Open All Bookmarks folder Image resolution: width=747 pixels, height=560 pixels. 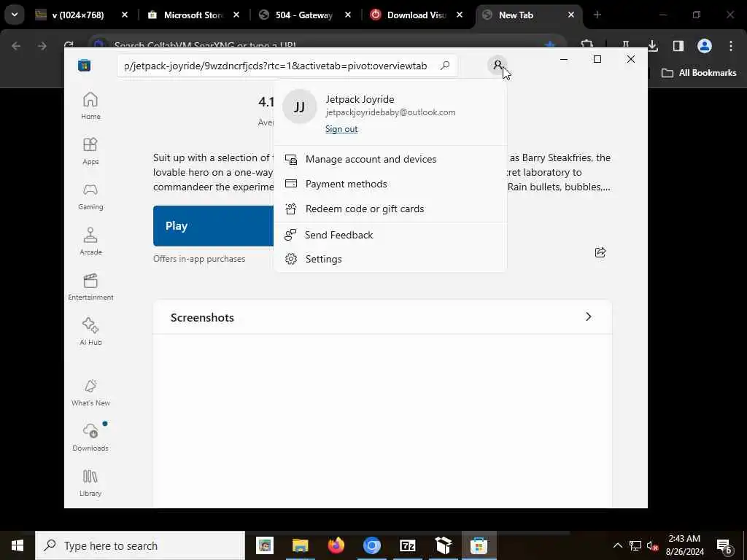point(699,73)
